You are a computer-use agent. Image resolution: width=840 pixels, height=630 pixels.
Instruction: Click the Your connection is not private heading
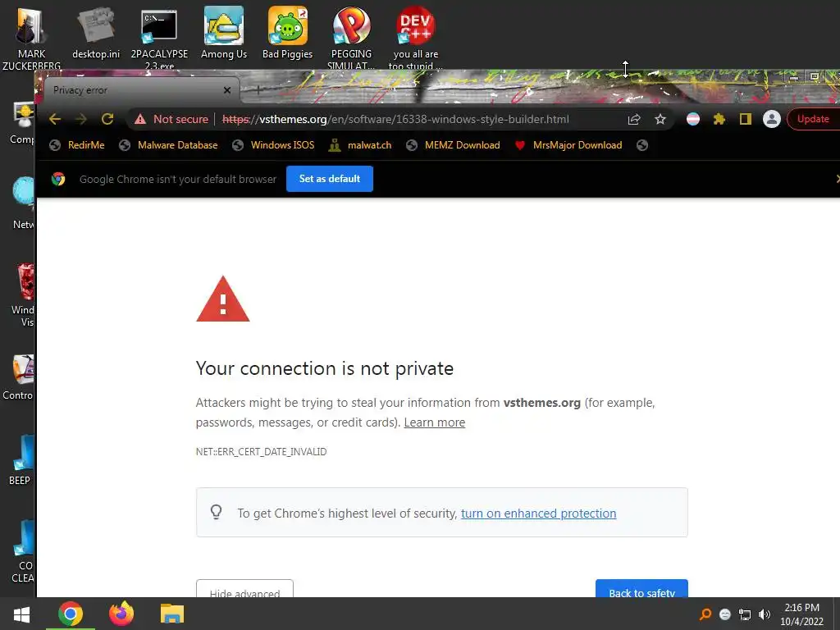pos(325,368)
